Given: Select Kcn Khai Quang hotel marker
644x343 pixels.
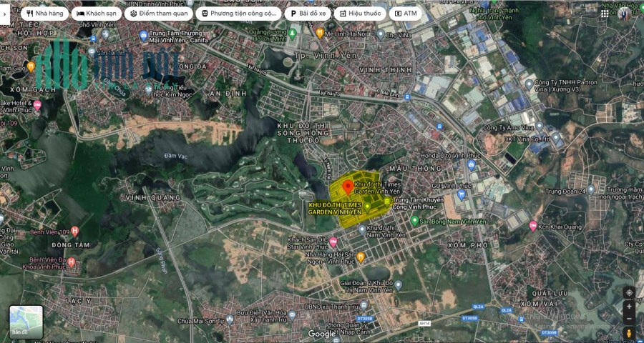Looking at the screenshot, I should click(533, 226).
